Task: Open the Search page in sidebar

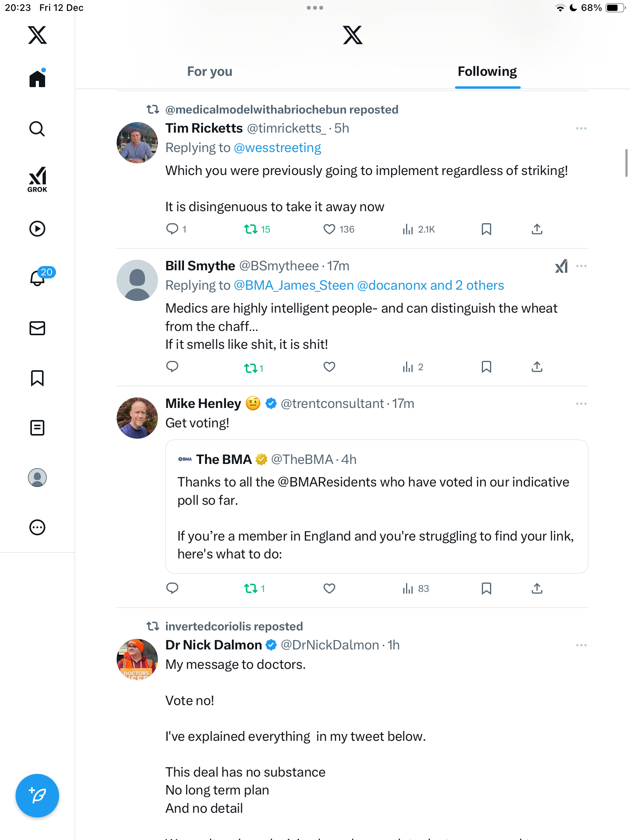Action: (x=37, y=129)
